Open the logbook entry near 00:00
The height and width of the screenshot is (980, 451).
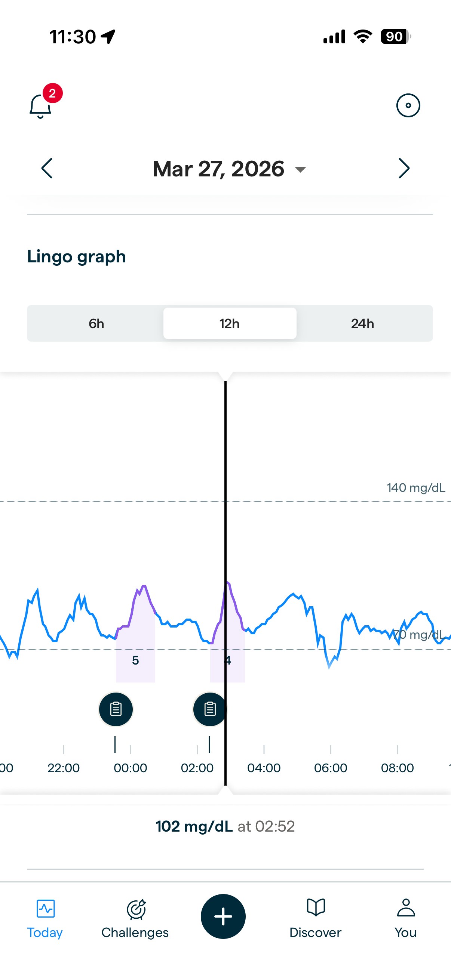116,709
